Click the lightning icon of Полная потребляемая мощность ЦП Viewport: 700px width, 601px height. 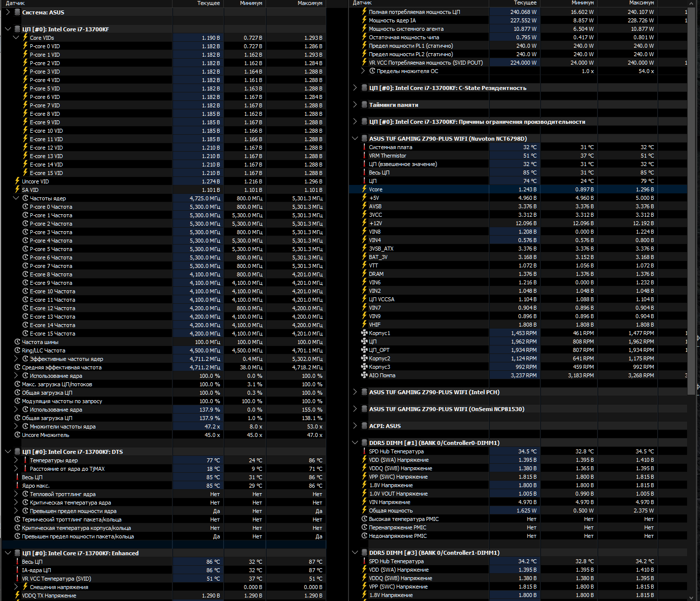(x=364, y=11)
